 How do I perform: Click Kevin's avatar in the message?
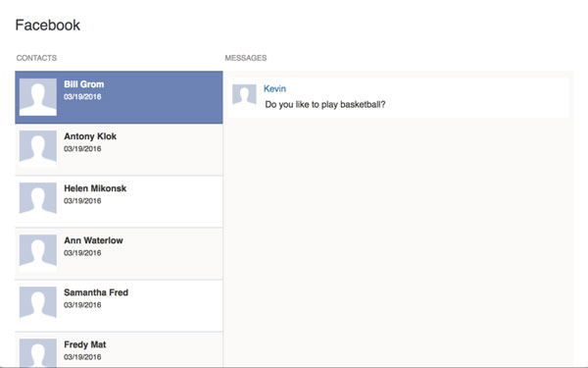[244, 94]
